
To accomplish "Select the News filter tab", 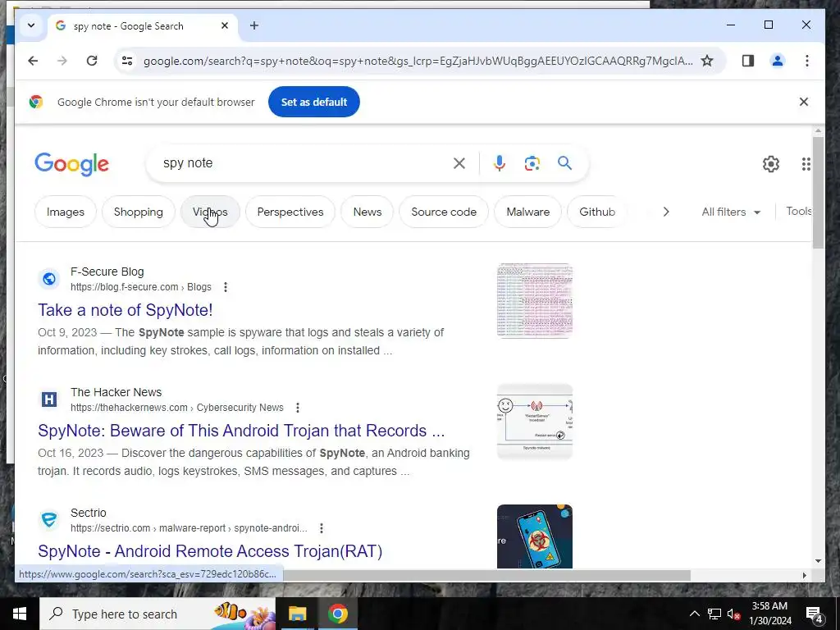I will [x=367, y=212].
